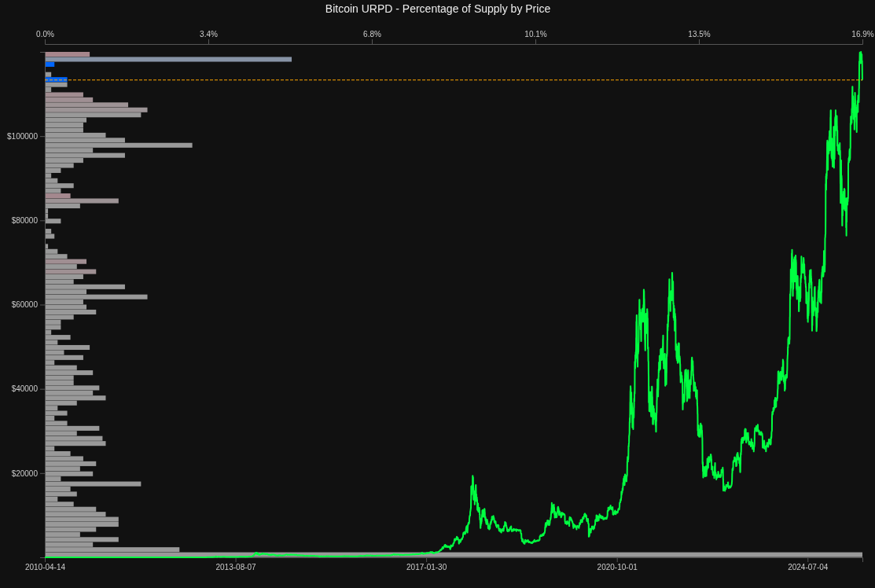Click the longest blue-gray supply bar near the top

pos(168,59)
